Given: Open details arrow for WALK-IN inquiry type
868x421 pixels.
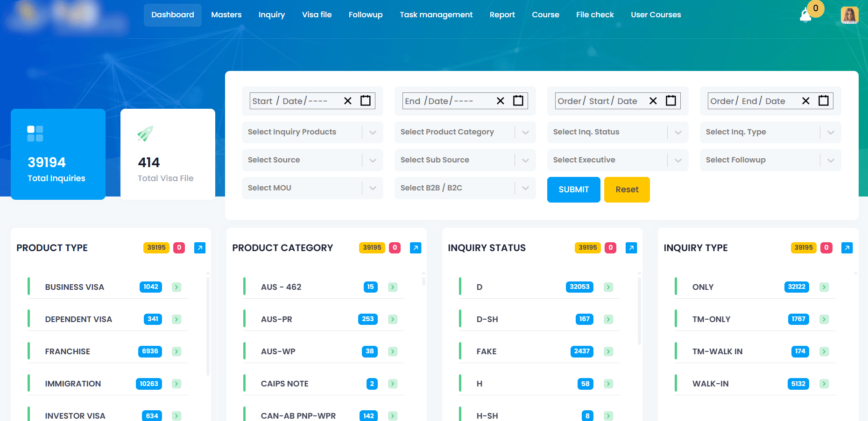Looking at the screenshot, I should point(824,383).
